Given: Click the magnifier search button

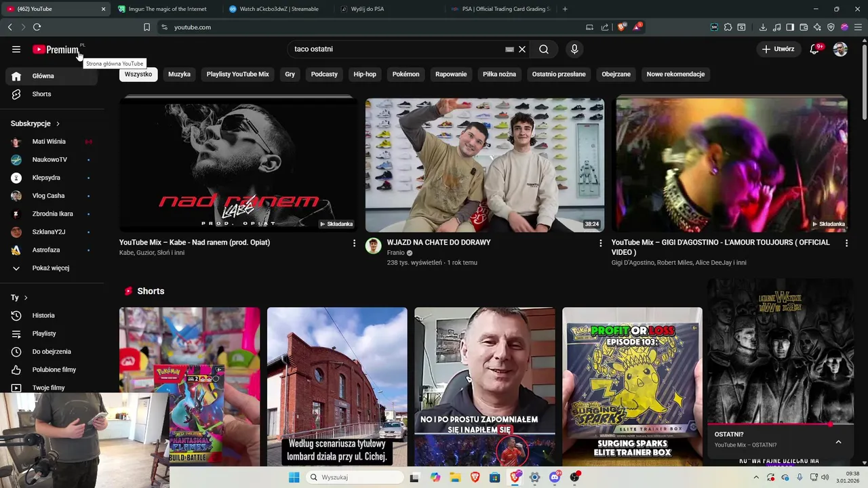Looking at the screenshot, I should (544, 49).
